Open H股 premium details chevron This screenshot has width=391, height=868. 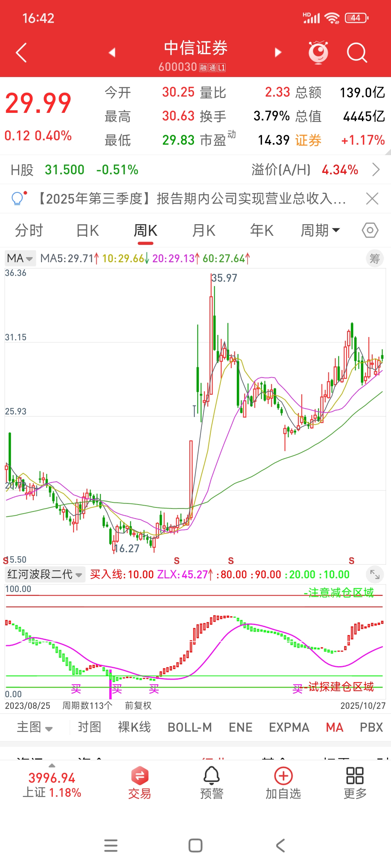[376, 169]
